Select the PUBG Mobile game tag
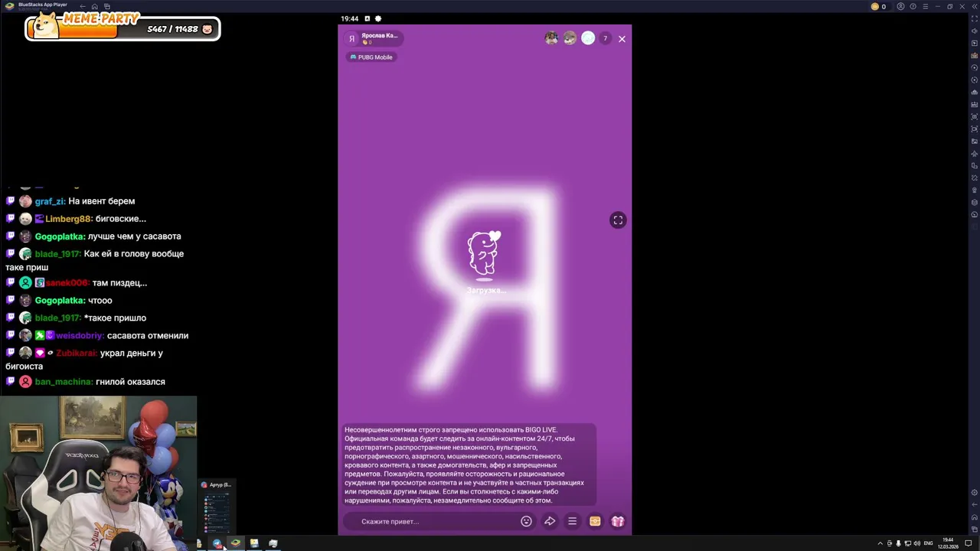 pos(371,57)
